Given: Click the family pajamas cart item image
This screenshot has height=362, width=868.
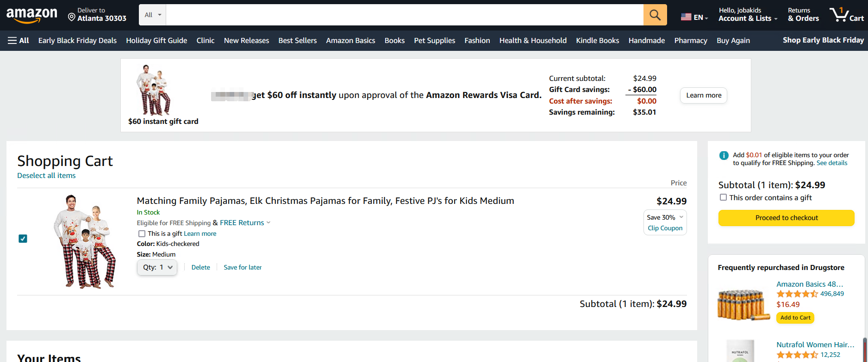Looking at the screenshot, I should tap(85, 241).
